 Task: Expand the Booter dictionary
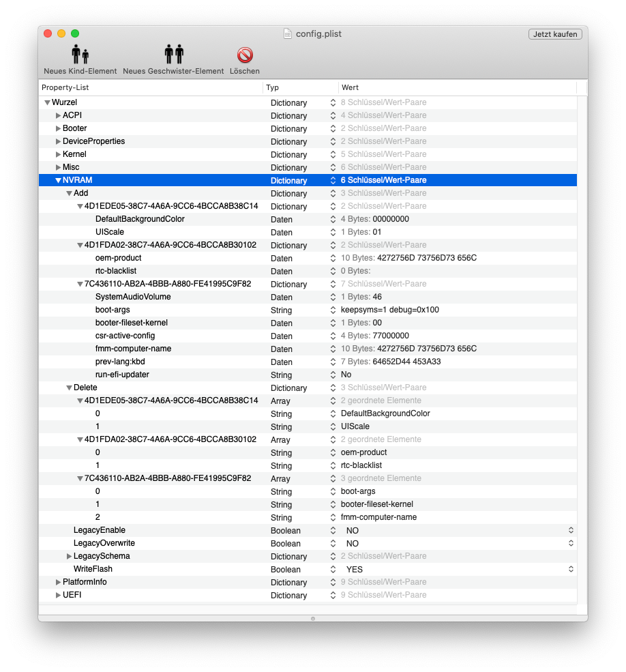(58, 128)
